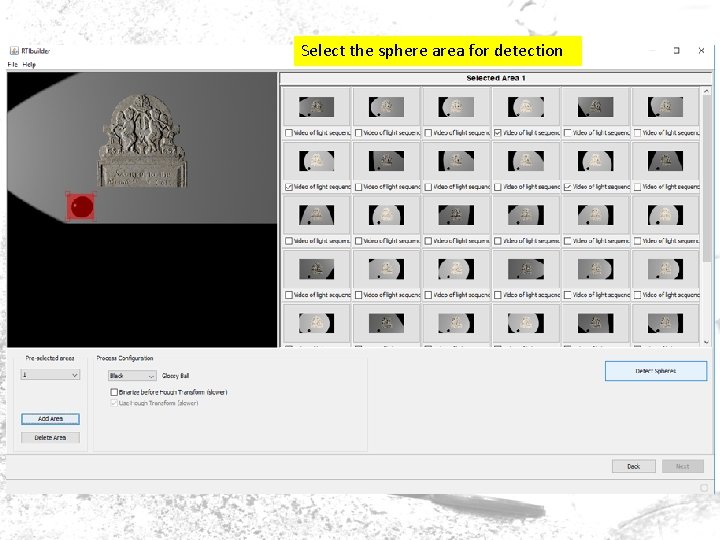Uncheck the checked checkbox in first row, fourth column
The height and width of the screenshot is (540, 720).
[498, 133]
